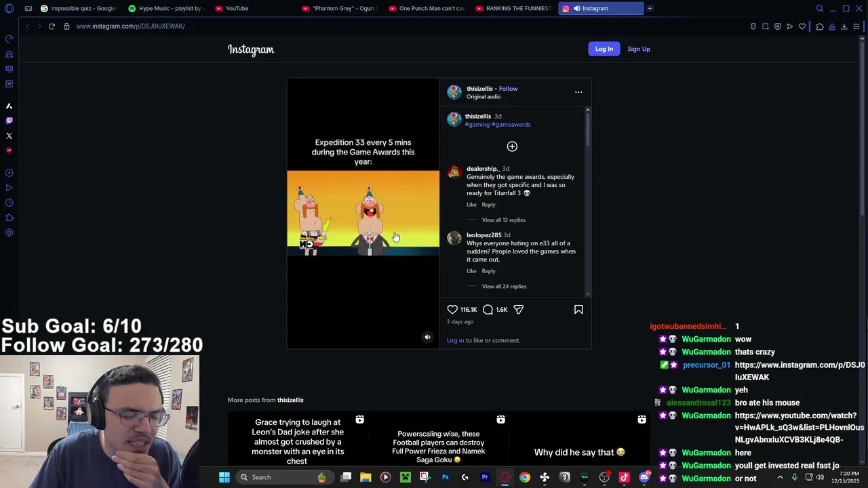
Task: Like leolopez285's comment
Action: [471, 271]
